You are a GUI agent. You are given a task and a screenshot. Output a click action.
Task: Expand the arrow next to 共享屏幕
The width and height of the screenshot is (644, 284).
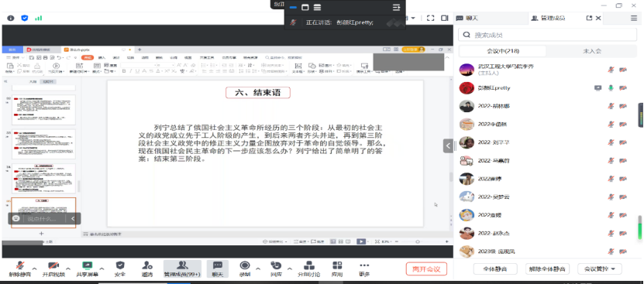click(102, 269)
